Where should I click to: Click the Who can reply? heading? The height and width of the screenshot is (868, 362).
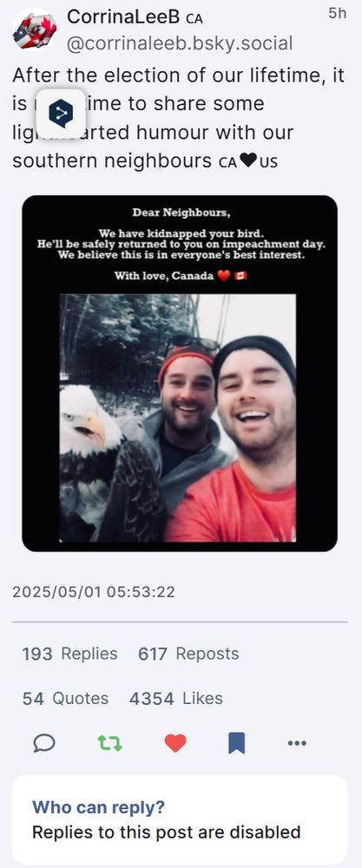pyautogui.click(x=98, y=807)
